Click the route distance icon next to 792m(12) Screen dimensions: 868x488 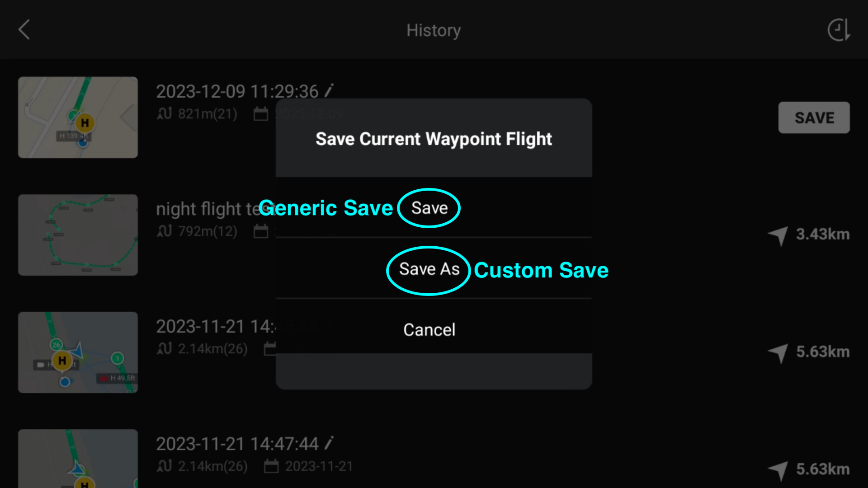165,231
